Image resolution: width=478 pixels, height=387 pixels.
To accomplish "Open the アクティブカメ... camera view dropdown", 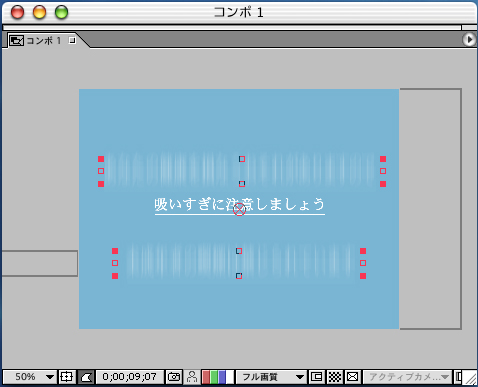I will pyautogui.click(x=407, y=377).
